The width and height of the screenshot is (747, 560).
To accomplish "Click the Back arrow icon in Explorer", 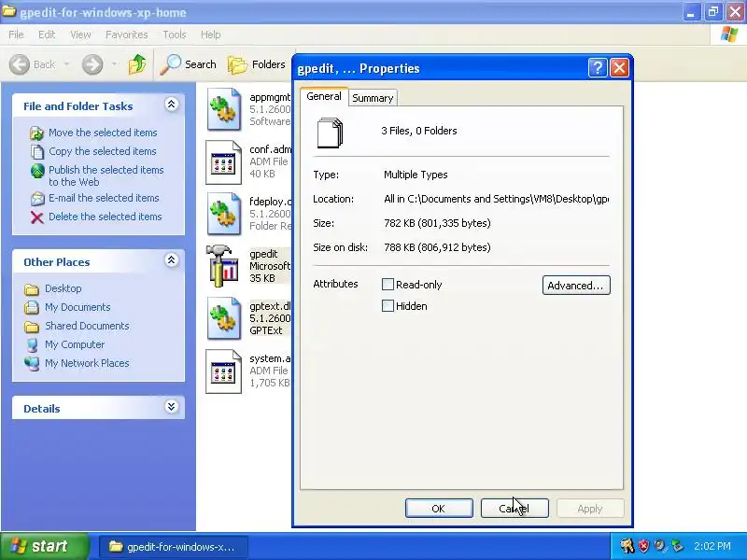I will click(20, 64).
